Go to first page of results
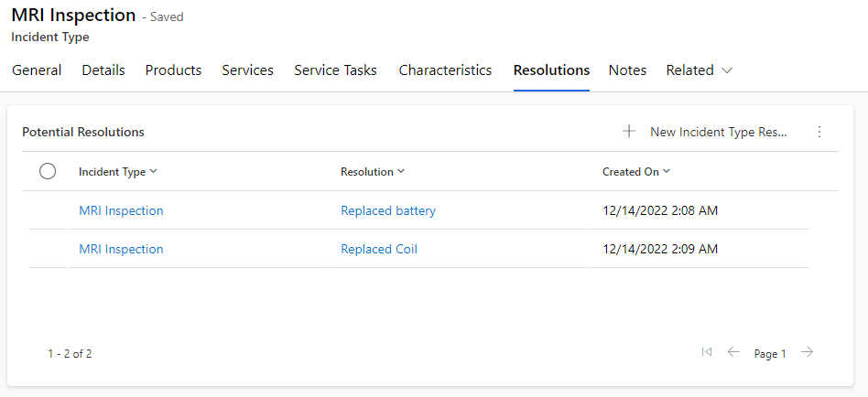Viewport: 868px width, 397px height. tap(706, 352)
